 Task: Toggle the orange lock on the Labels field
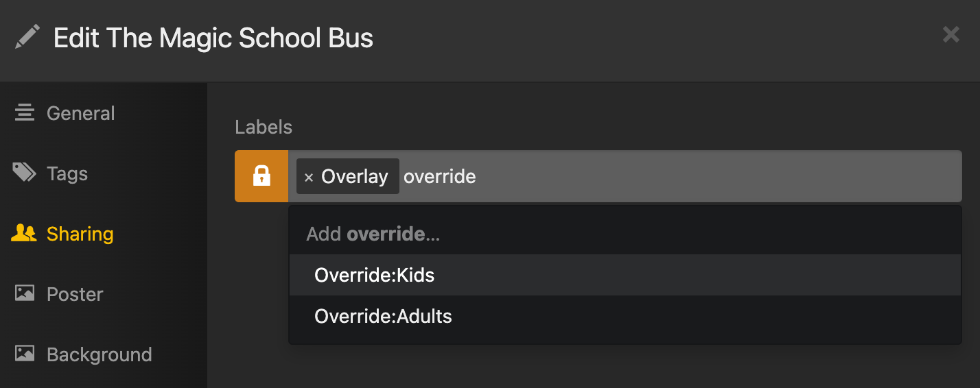tap(261, 176)
